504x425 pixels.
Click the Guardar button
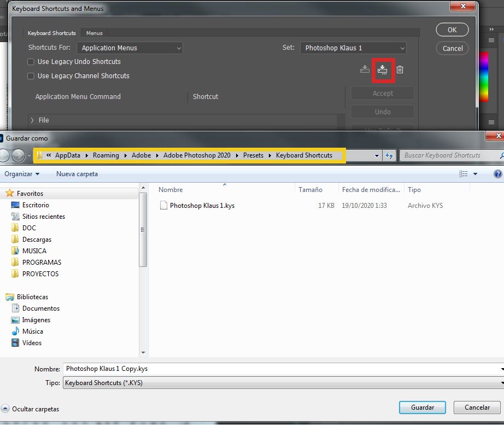coord(422,407)
